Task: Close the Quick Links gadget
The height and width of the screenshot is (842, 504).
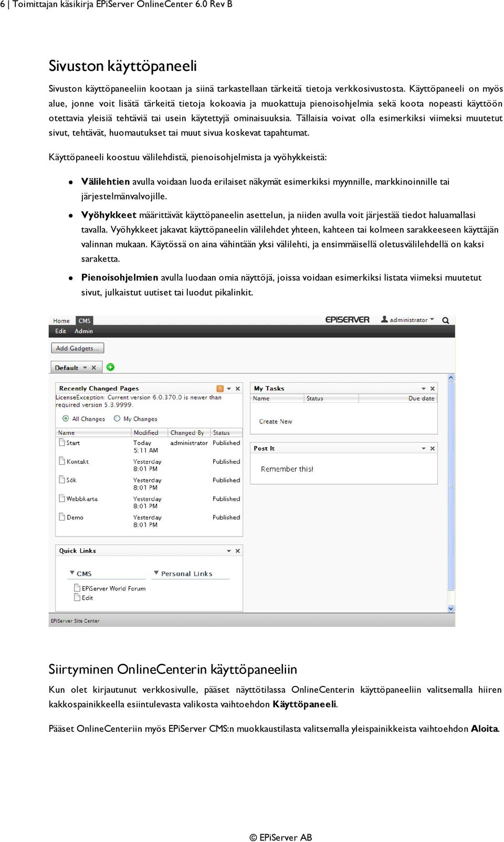Action: [x=238, y=551]
